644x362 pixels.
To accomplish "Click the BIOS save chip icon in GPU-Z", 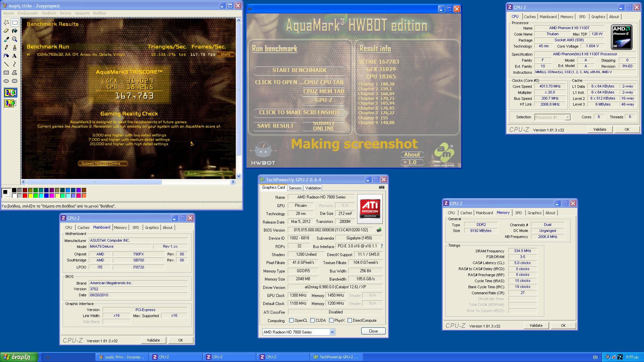I will (x=379, y=230).
